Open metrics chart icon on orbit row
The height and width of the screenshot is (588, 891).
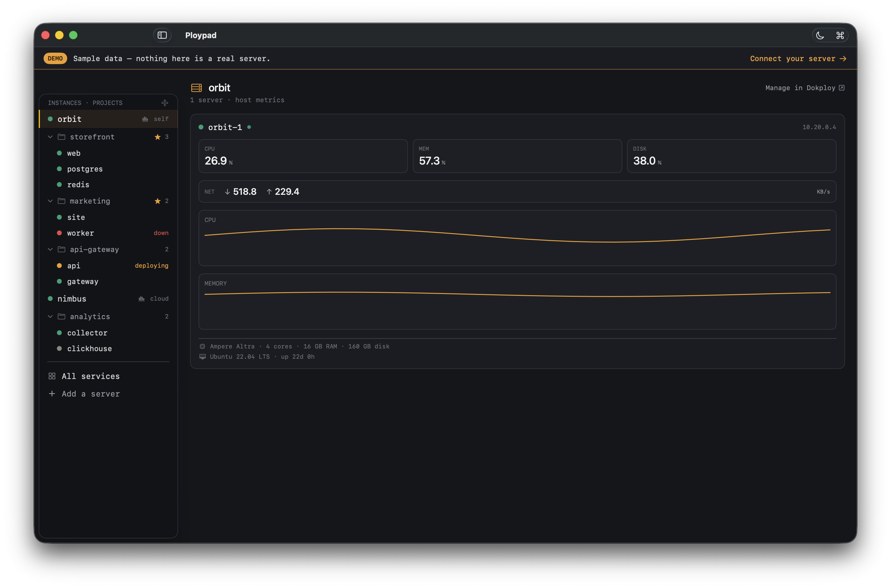point(145,119)
